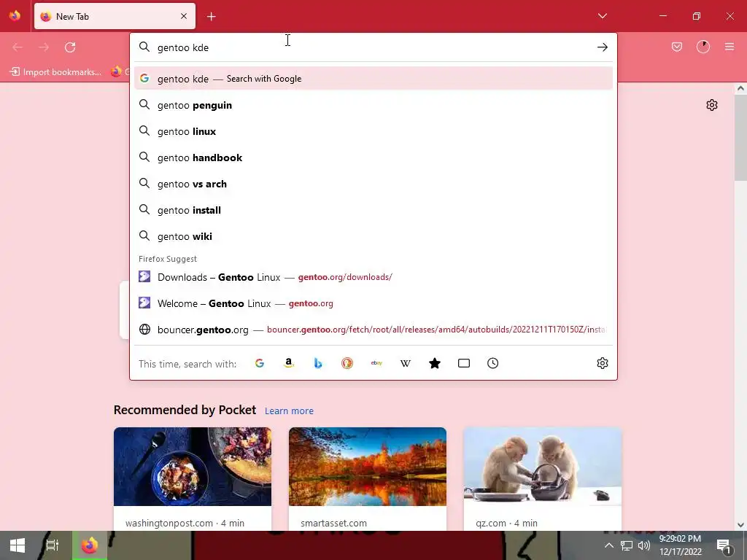Open the qz.com monkeys article thumbnail
This screenshot has width=747, height=560.
(543, 466)
